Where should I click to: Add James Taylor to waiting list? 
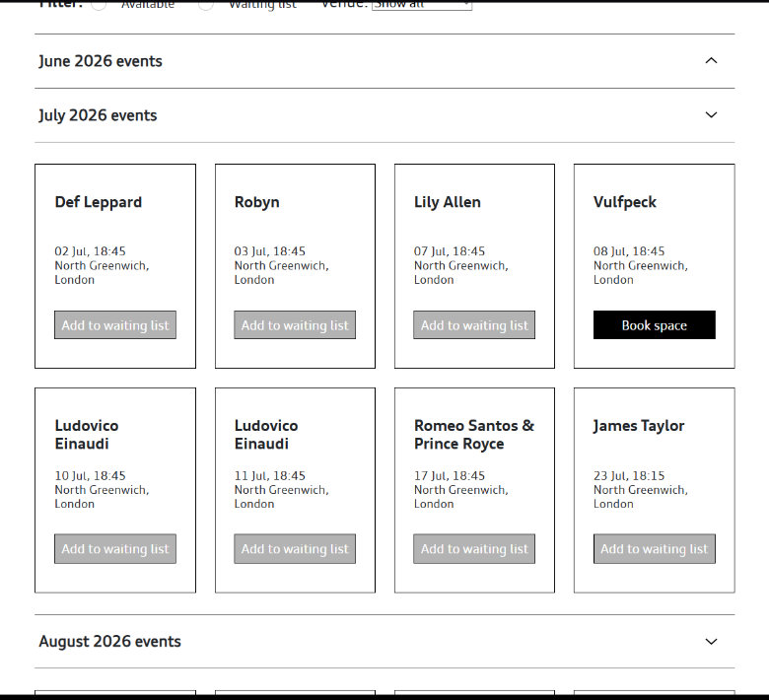[x=655, y=549]
